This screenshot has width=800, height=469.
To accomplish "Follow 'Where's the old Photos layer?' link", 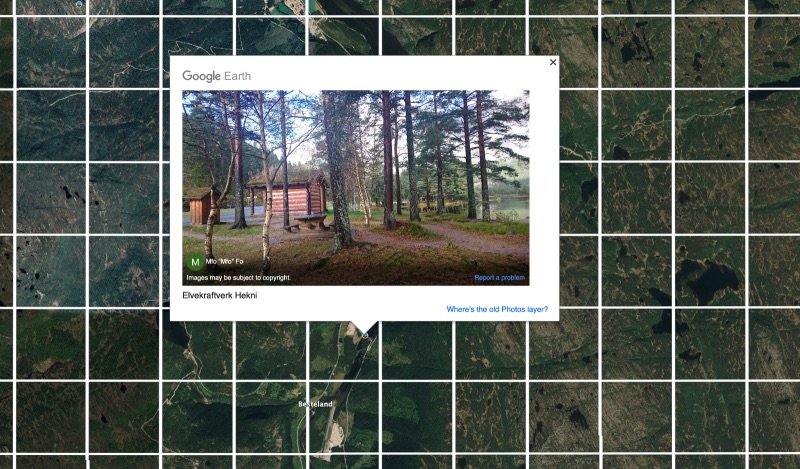I will click(497, 309).
